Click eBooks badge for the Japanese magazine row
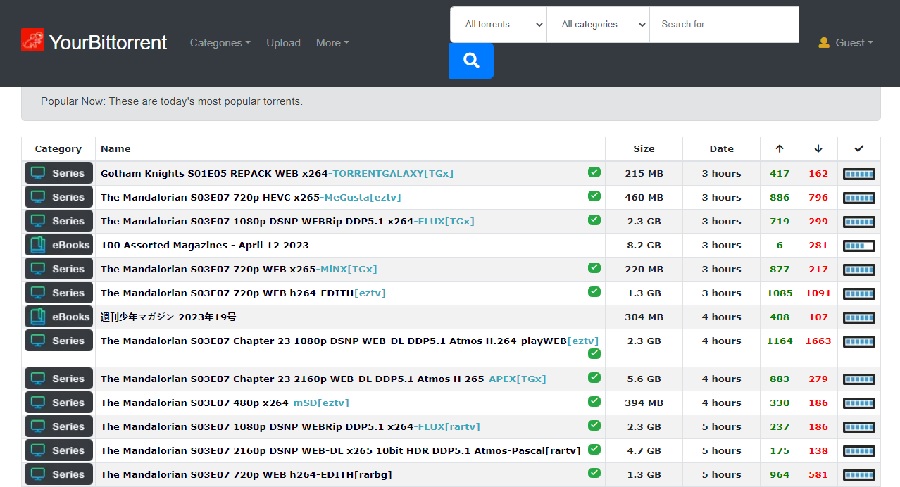This screenshot has width=900, height=487. click(59, 316)
